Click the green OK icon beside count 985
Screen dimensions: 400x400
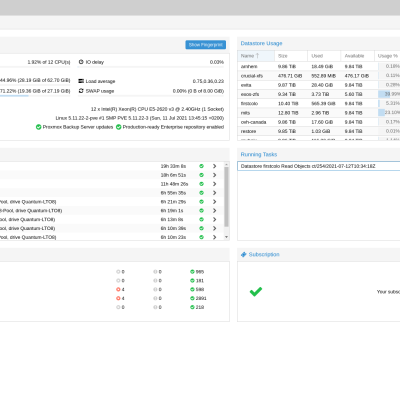[192, 272]
